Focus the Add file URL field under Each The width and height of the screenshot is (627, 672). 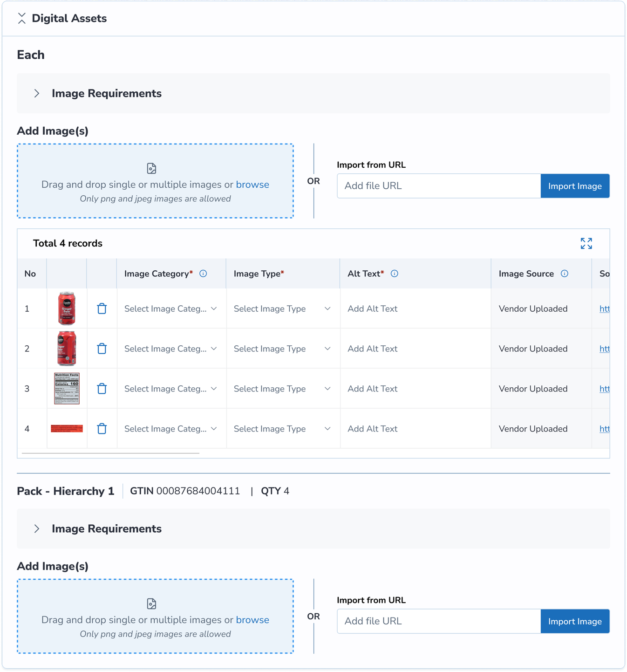[439, 186]
